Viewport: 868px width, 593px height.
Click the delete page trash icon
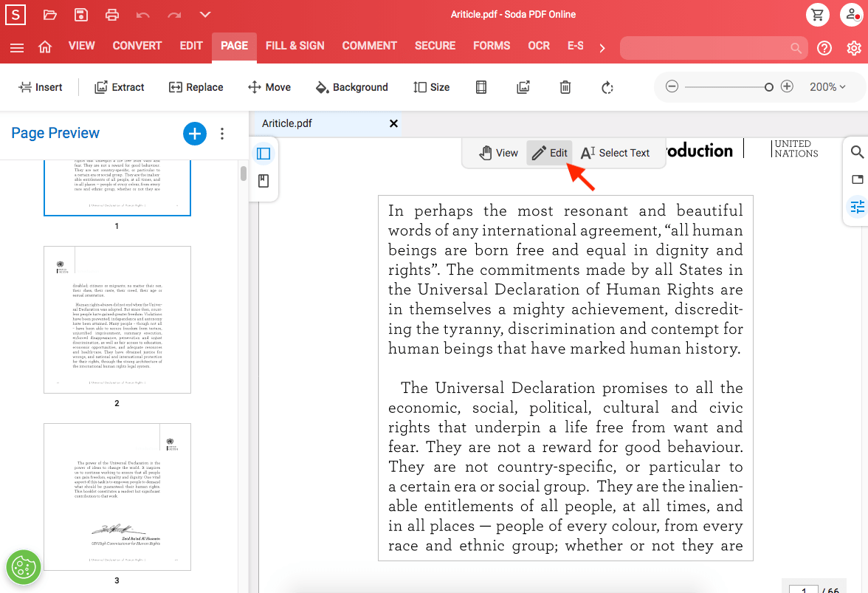[x=565, y=87]
